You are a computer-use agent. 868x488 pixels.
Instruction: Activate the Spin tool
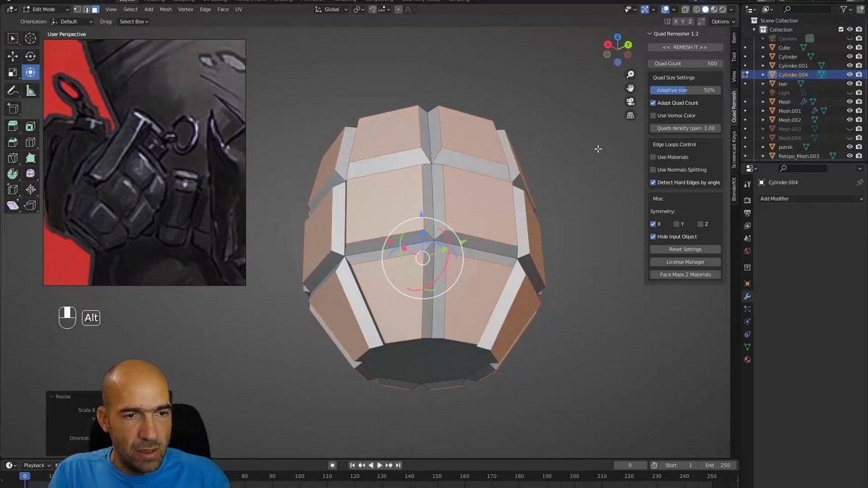point(13,174)
